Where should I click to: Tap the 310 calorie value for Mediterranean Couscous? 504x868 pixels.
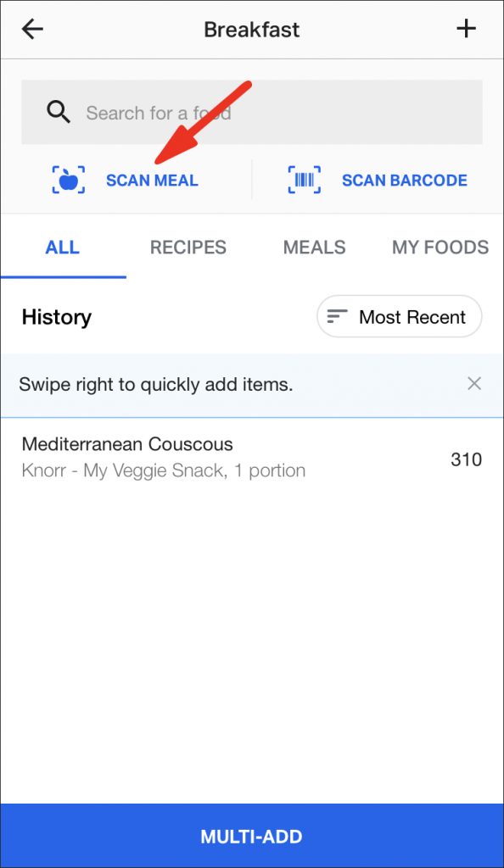tap(461, 459)
